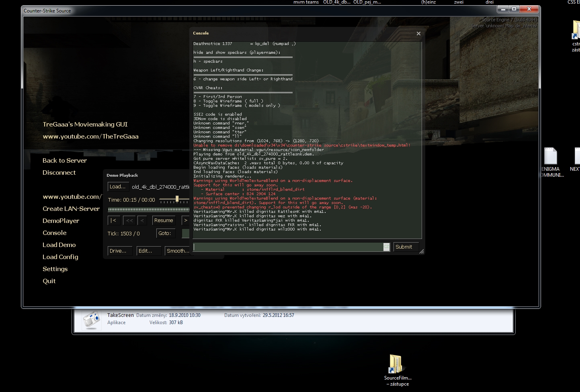Click the Load... button in Demo Playback
This screenshot has height=392, width=580.
tap(118, 187)
